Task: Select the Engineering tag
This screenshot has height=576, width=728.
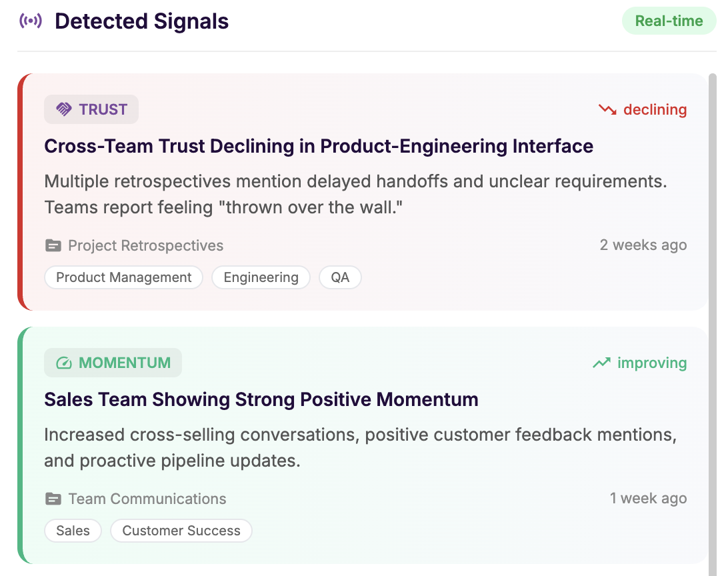Action: click(x=261, y=277)
